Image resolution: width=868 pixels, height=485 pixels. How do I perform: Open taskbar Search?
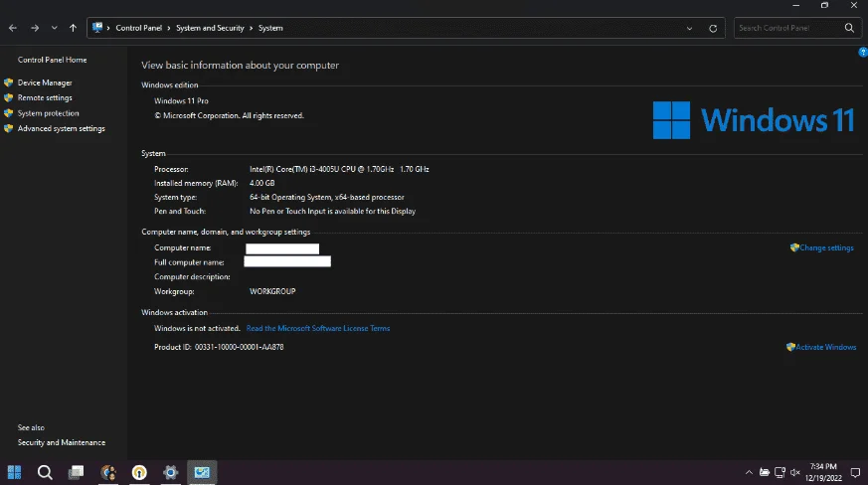[45, 472]
